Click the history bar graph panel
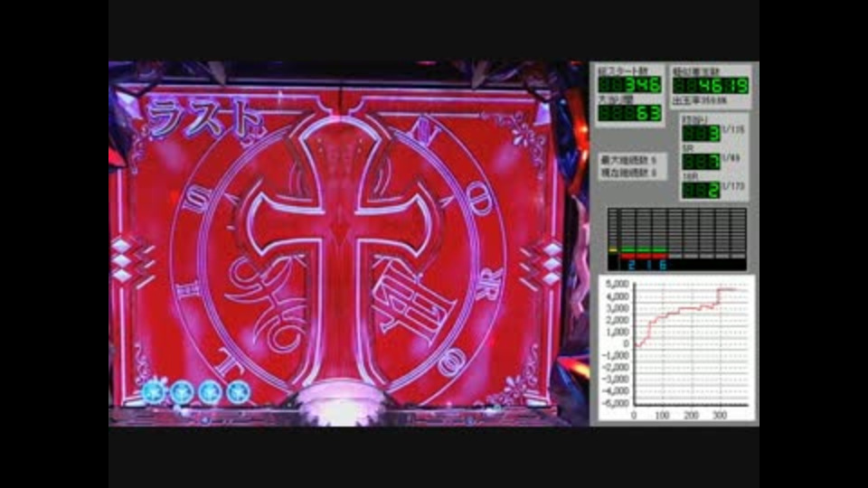Viewport: 868px width, 488px height. 677,239
